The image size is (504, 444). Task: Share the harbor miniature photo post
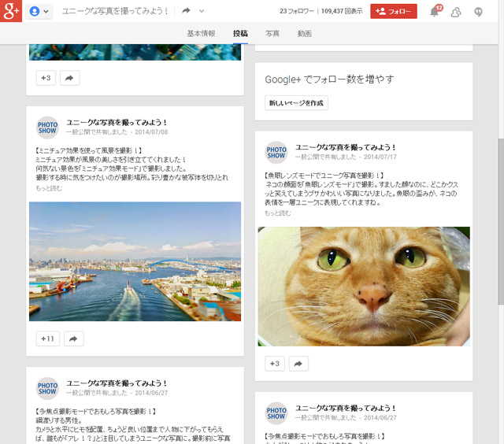click(72, 339)
